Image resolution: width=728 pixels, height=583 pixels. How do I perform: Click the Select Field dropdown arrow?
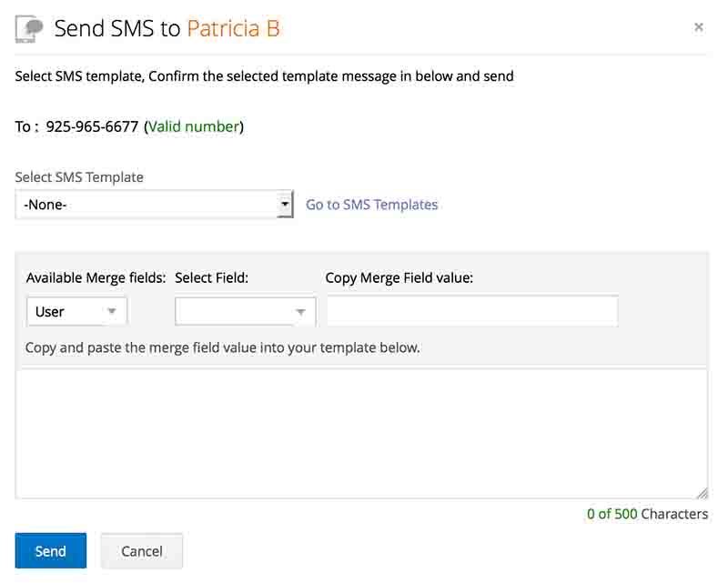tap(300, 312)
